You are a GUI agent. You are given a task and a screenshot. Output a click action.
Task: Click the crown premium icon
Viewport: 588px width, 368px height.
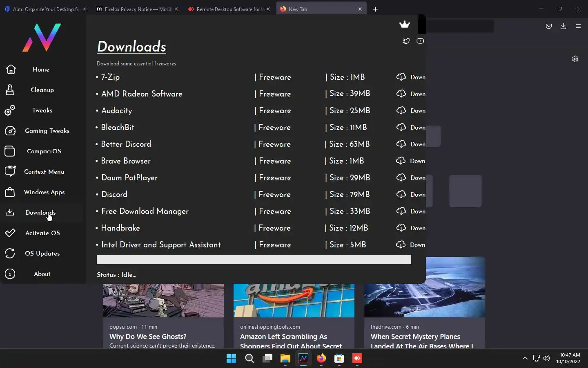point(404,25)
